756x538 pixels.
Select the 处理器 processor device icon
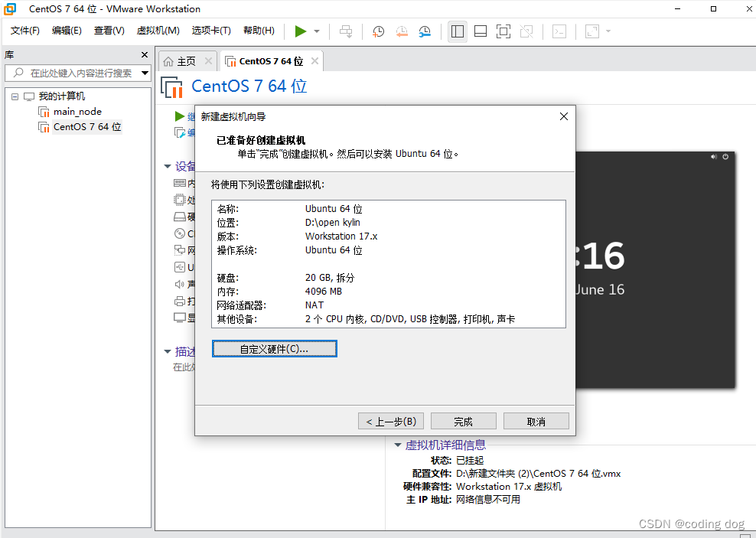pyautogui.click(x=181, y=200)
